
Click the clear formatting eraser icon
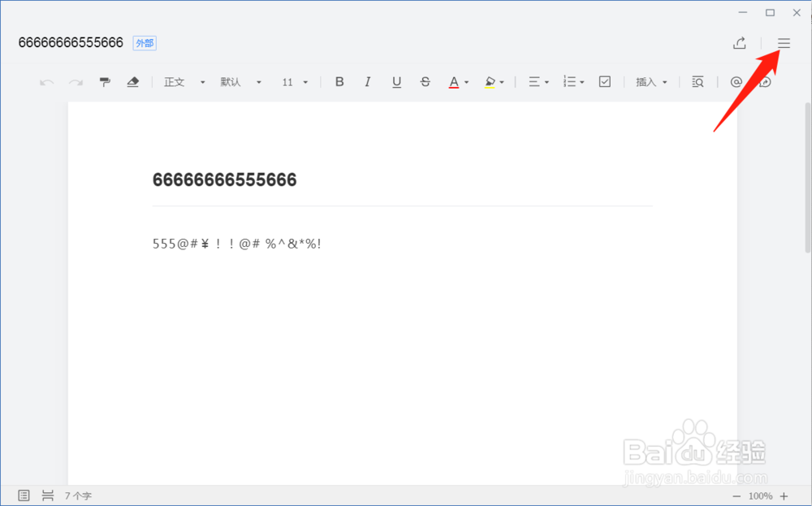click(133, 82)
